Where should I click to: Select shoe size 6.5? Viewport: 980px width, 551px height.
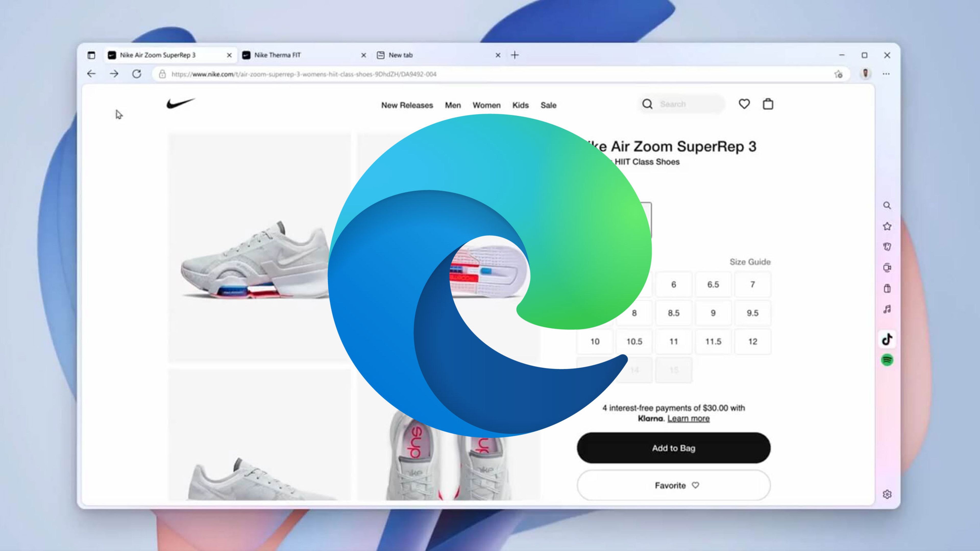tap(713, 284)
